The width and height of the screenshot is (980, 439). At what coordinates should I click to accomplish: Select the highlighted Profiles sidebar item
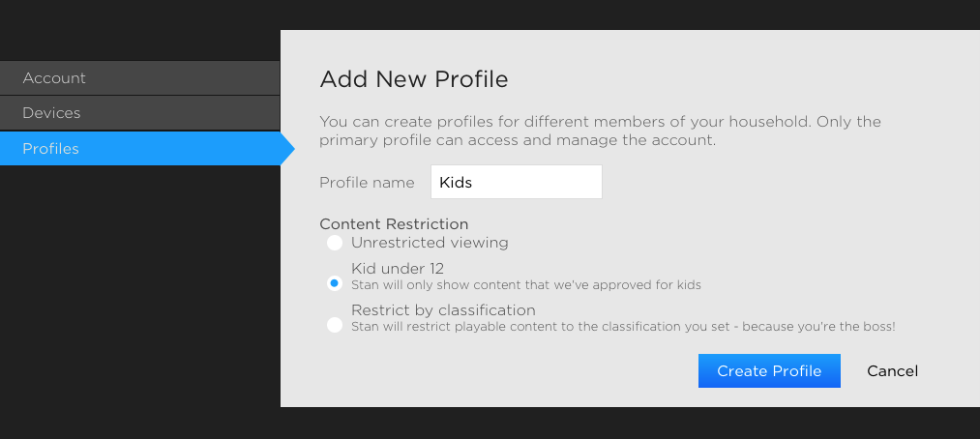click(50, 149)
